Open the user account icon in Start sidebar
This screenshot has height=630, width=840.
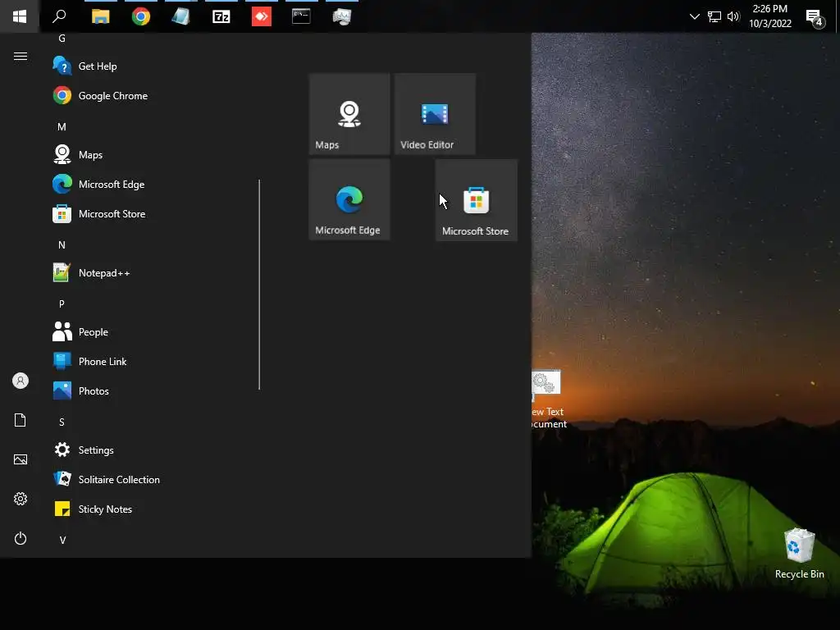click(21, 381)
